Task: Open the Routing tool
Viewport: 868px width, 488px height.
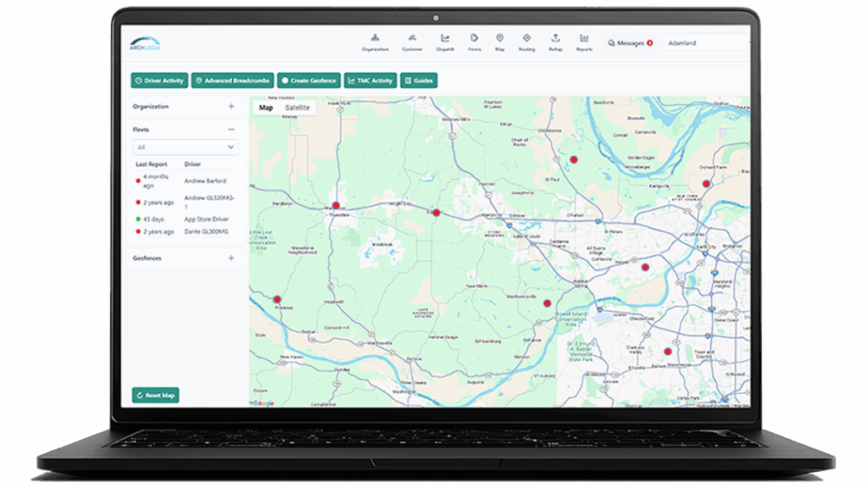Action: tap(527, 42)
